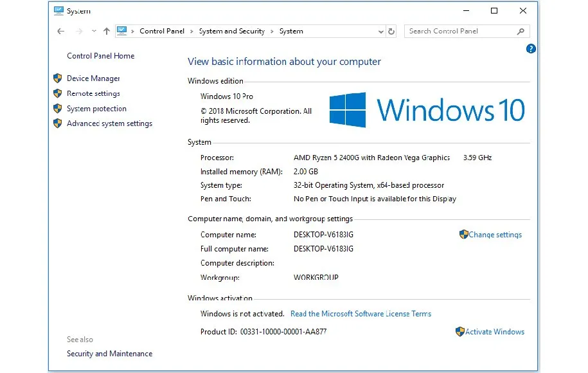Select Control Panel breadcrumb item
Image resolution: width=588 pixels, height=373 pixels.
coord(161,31)
